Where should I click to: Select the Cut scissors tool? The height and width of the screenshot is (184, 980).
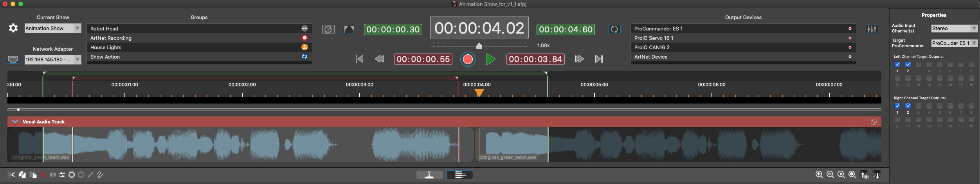pos(11,175)
